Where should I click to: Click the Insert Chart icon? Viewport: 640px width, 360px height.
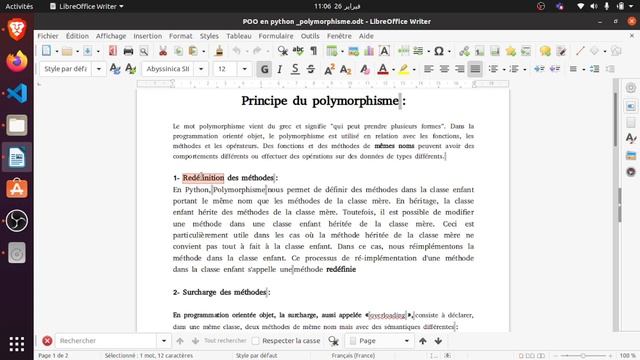click(x=369, y=51)
